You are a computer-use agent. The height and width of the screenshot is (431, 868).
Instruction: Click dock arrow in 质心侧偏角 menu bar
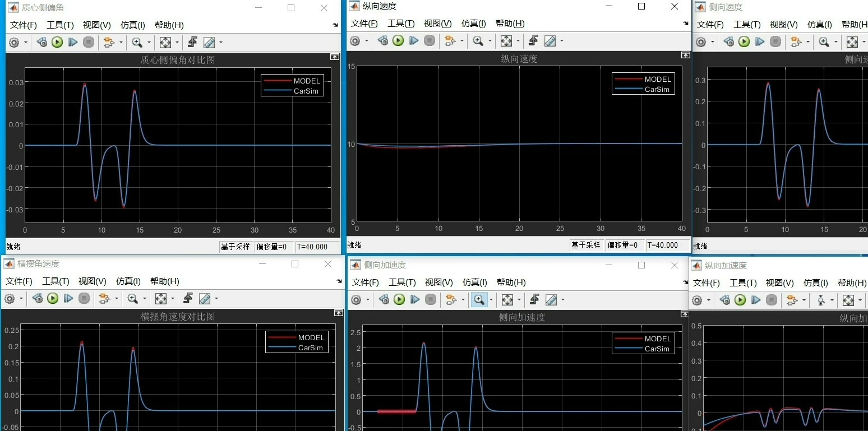tap(335, 25)
